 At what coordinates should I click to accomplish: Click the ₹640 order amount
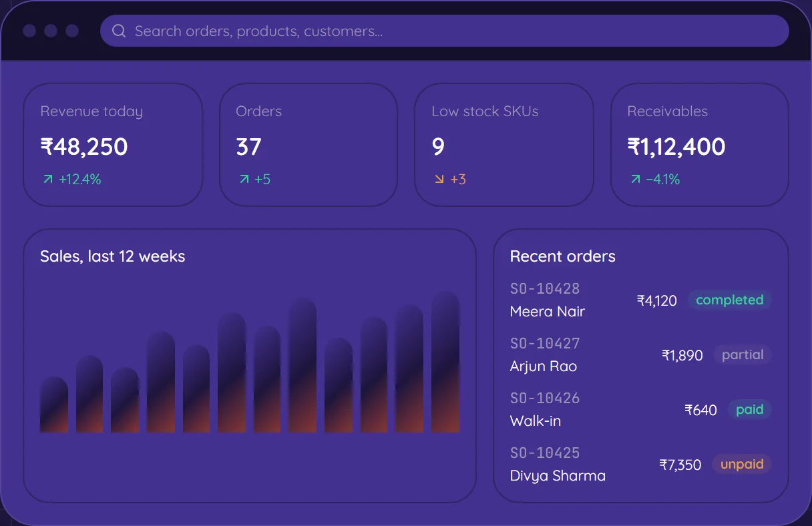[x=701, y=410]
